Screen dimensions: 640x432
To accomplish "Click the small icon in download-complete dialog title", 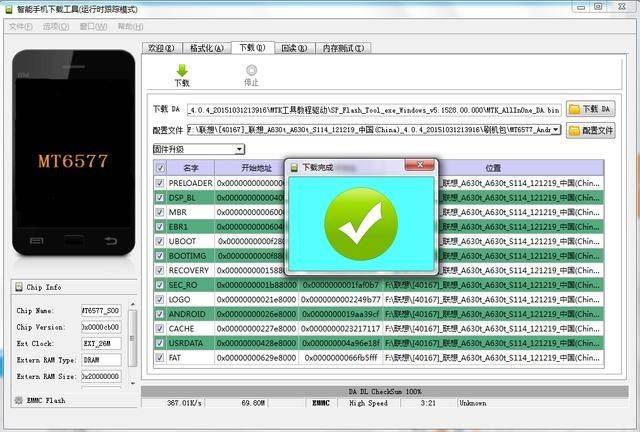I will [x=294, y=167].
